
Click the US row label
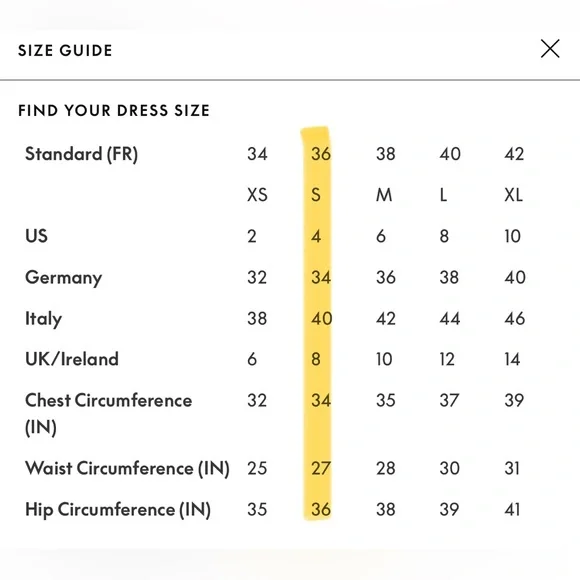[36, 236]
